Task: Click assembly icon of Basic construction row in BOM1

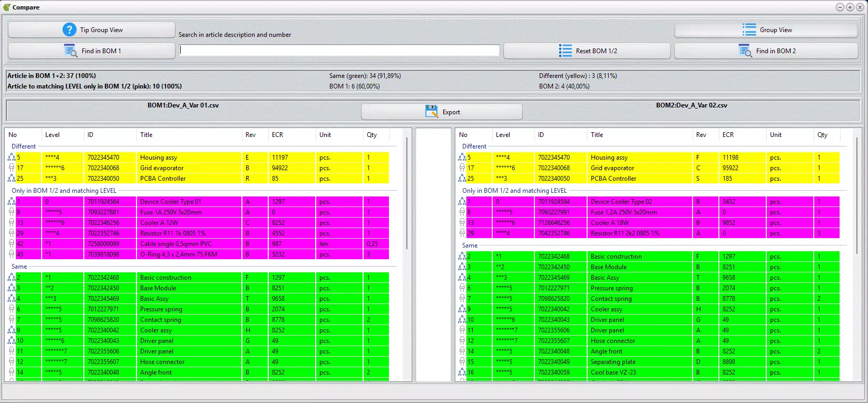Action: point(12,277)
